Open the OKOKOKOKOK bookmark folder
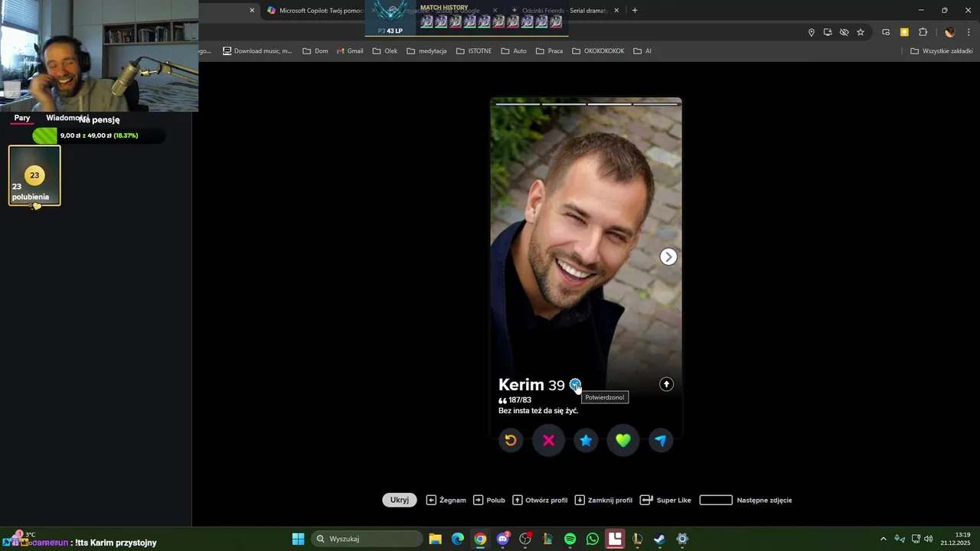 598,51
